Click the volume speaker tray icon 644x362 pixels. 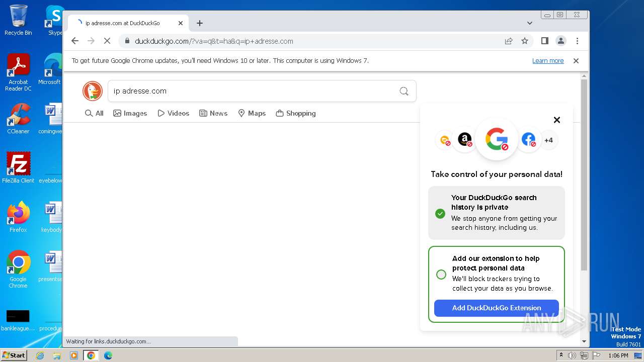572,355
